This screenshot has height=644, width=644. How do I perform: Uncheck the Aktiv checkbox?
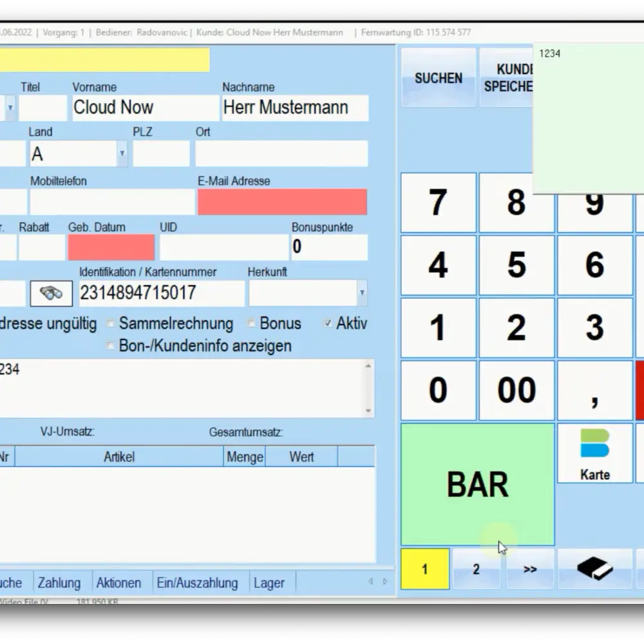point(328,323)
